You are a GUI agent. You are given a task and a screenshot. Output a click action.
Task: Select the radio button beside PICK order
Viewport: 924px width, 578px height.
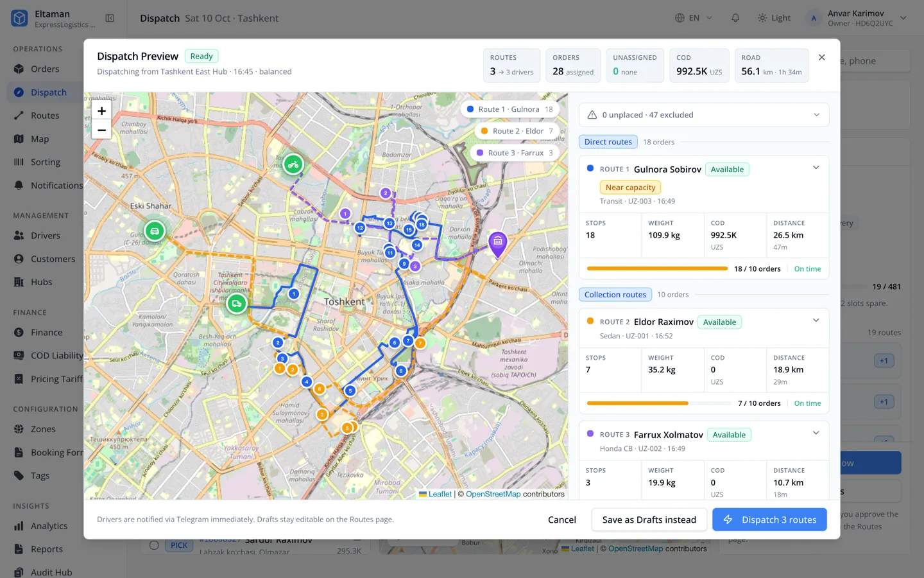[x=154, y=545]
